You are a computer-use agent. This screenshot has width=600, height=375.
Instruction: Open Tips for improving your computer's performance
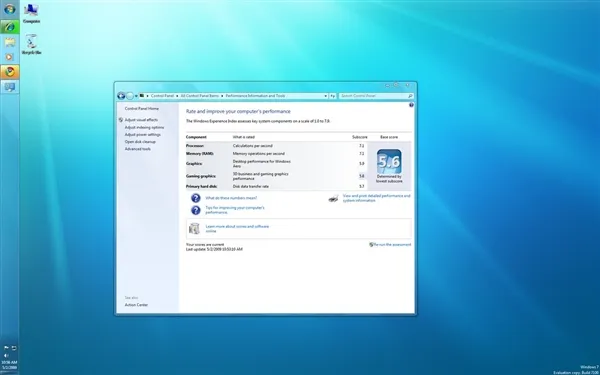(235, 210)
